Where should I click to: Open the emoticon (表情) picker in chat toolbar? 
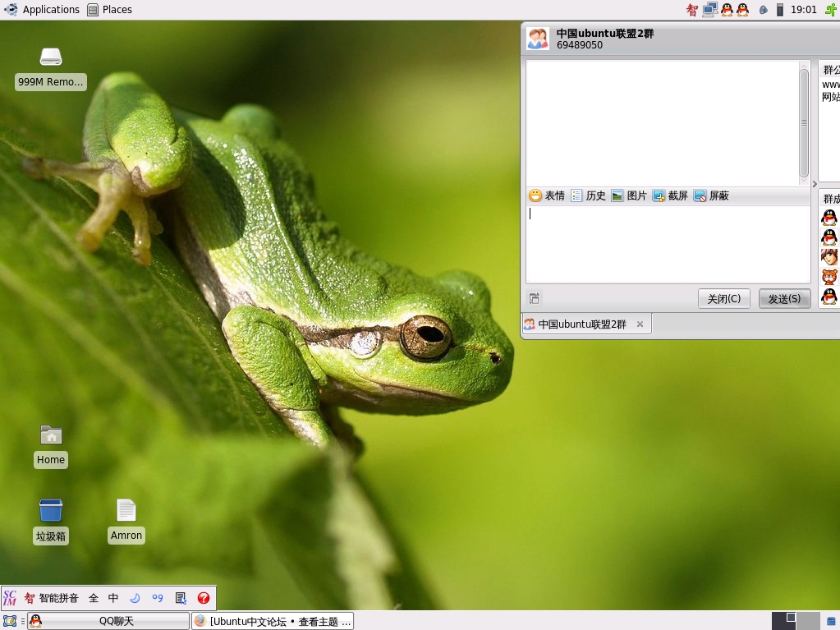click(546, 195)
